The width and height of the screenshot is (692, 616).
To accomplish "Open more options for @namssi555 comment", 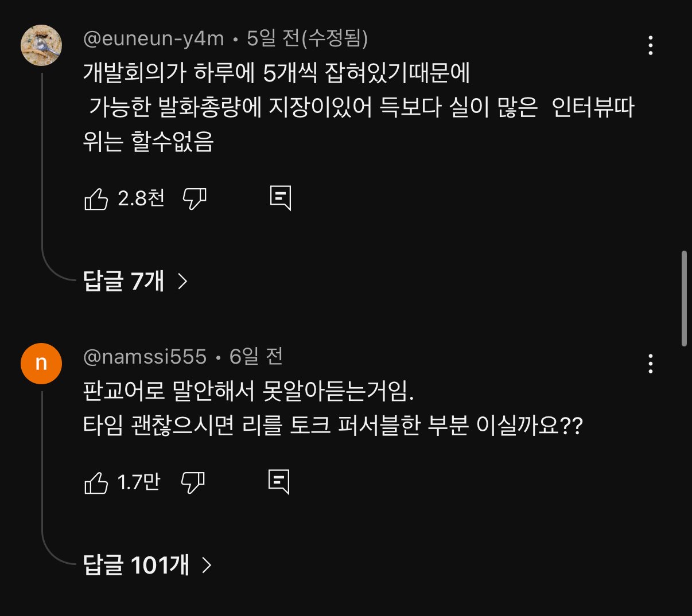I will click(650, 364).
